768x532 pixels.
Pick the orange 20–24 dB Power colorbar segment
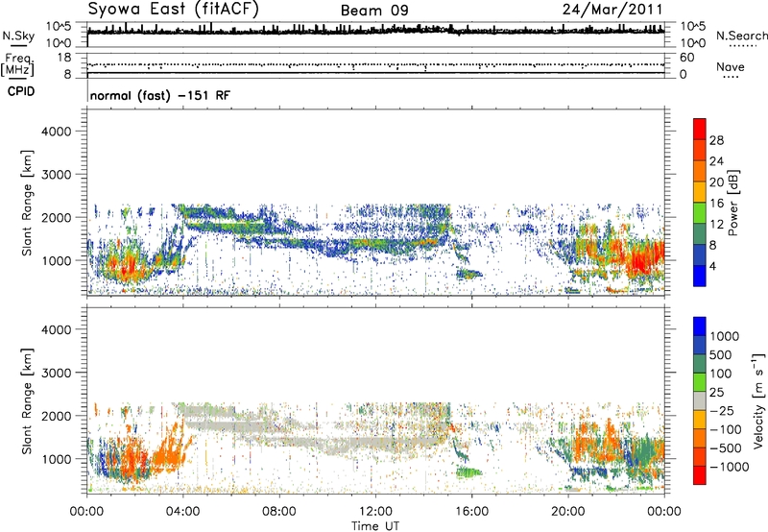700,171
